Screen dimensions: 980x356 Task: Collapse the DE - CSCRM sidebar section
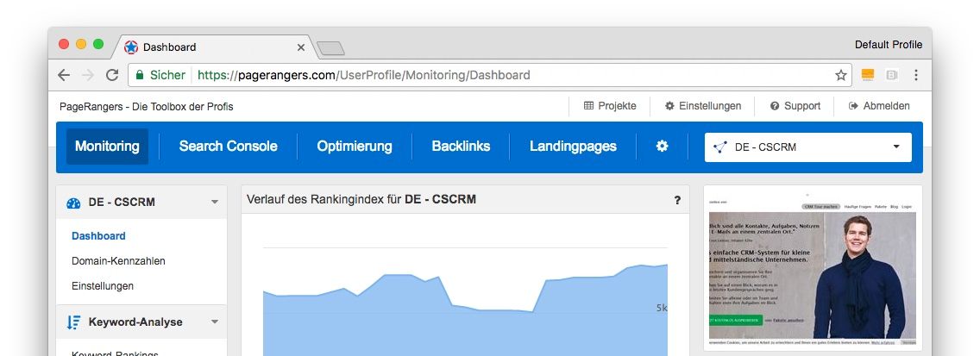pos(214,203)
